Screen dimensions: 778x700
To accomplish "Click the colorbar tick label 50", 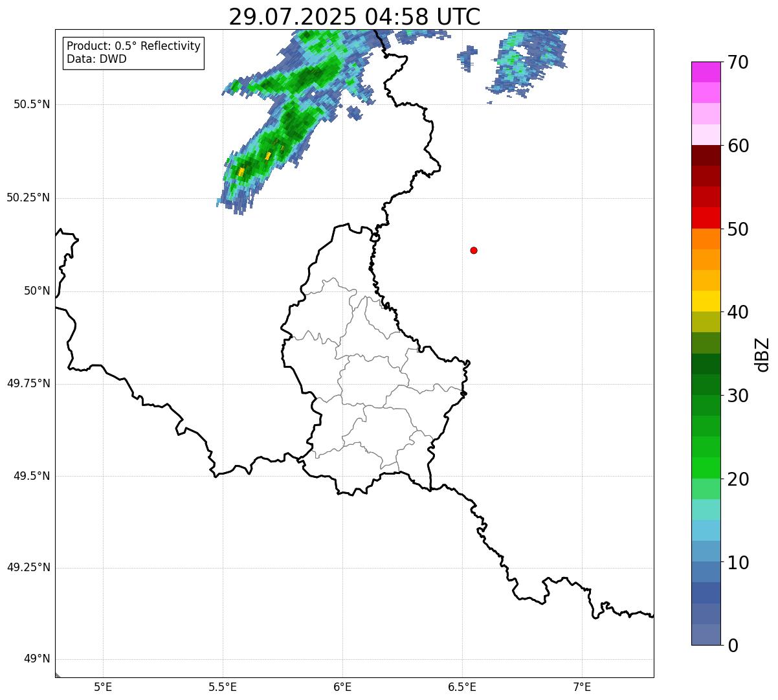I will [738, 229].
